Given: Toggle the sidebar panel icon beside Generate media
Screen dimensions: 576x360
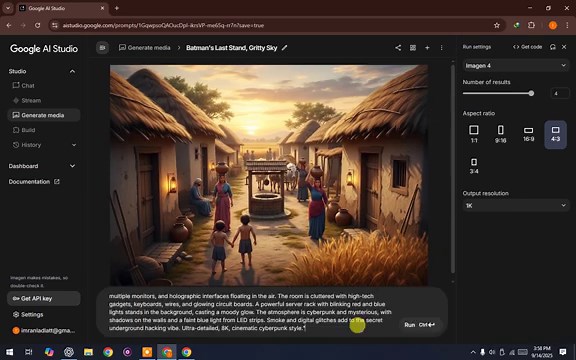Looking at the screenshot, I should point(102,48).
